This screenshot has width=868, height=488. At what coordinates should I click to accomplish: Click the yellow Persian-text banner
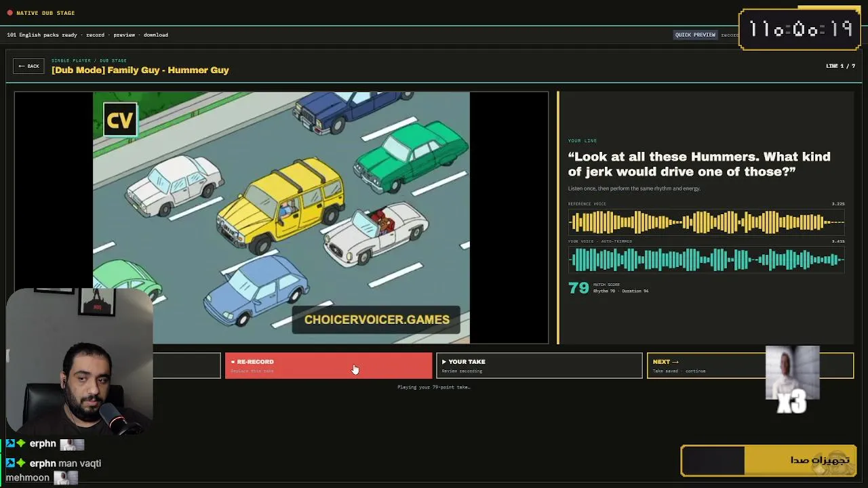click(769, 461)
